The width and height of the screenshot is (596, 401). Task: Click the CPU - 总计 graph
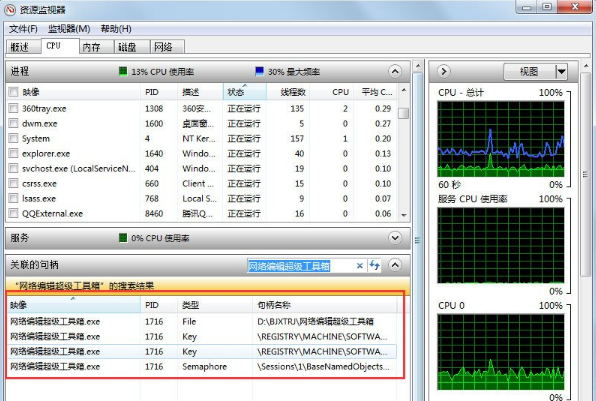tap(501, 139)
